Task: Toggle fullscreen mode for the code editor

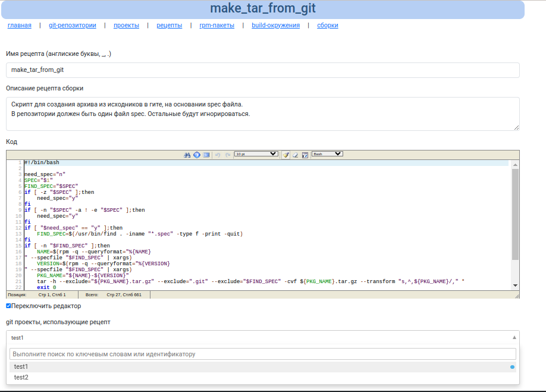Action: (x=206, y=155)
